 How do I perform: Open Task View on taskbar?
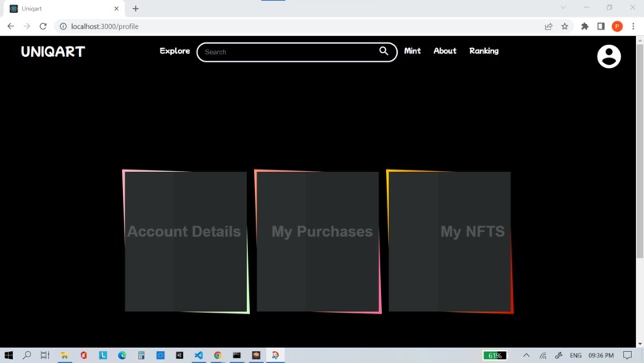coord(45,355)
